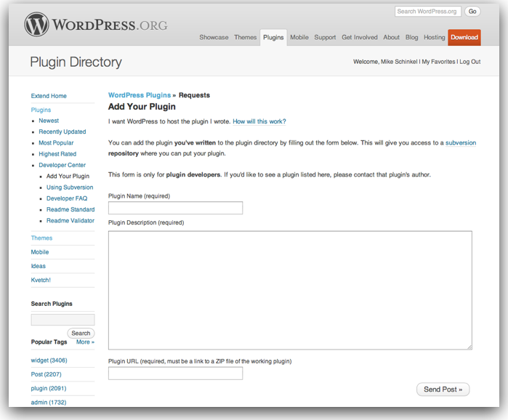Open the admin (1732) tag
Viewport: 508px width, 420px height.
[x=48, y=402]
